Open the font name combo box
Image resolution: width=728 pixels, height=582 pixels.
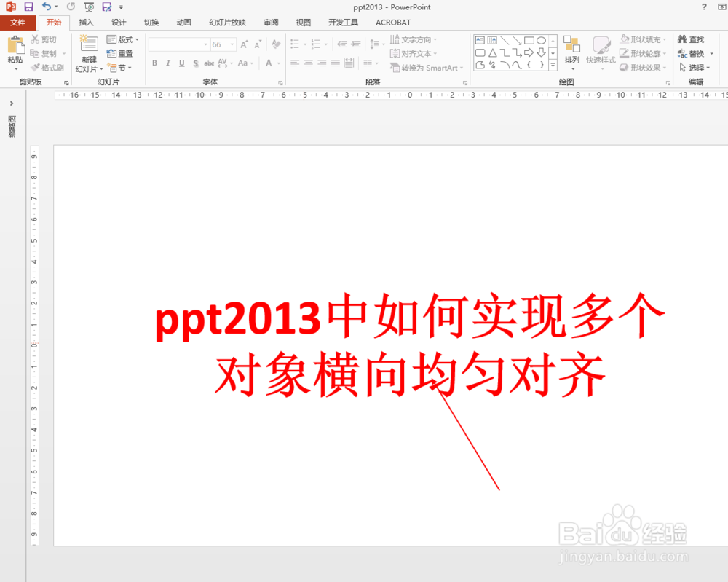(x=179, y=44)
